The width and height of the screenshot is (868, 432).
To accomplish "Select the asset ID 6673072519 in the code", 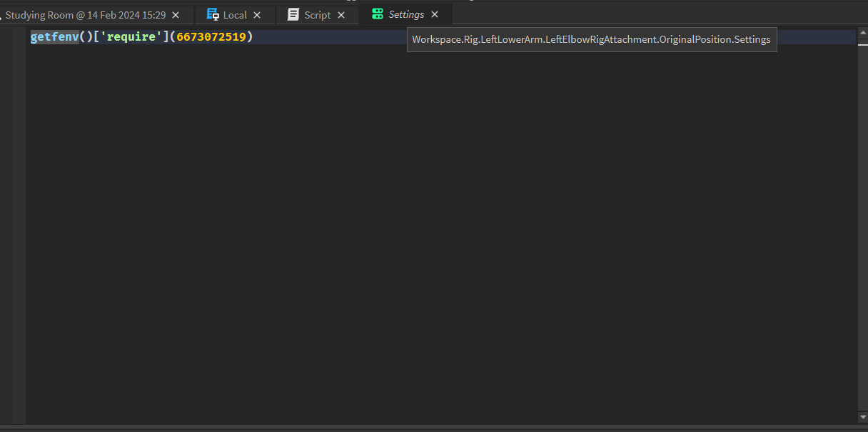I will click(x=211, y=36).
